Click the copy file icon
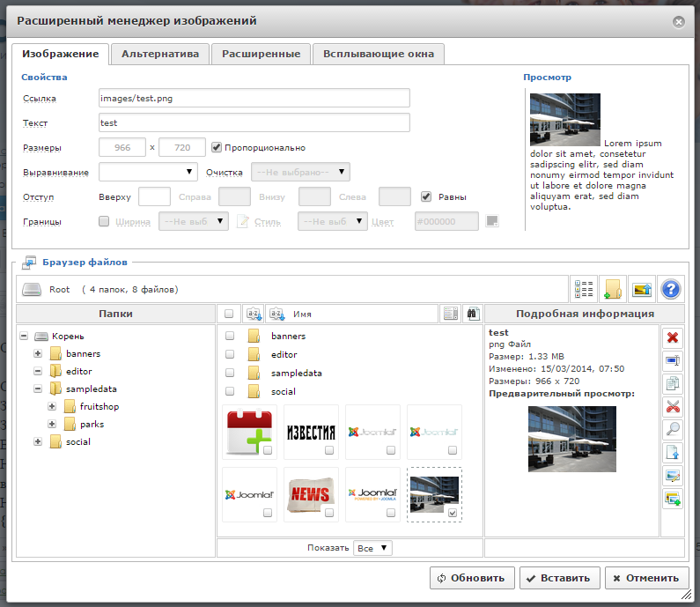This screenshot has width=700, height=607. coord(673,383)
